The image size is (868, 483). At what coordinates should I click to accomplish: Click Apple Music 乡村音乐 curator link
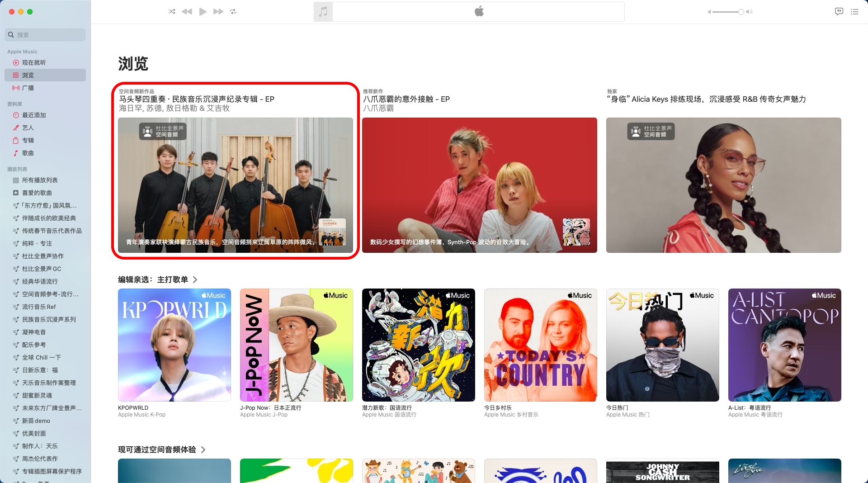(511, 415)
